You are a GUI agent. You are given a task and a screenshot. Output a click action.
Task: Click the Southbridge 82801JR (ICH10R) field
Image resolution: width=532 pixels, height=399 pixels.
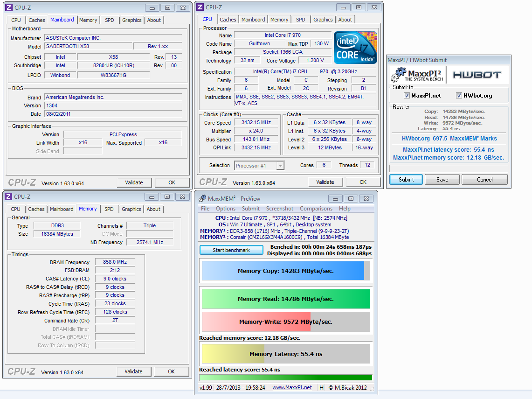point(113,65)
